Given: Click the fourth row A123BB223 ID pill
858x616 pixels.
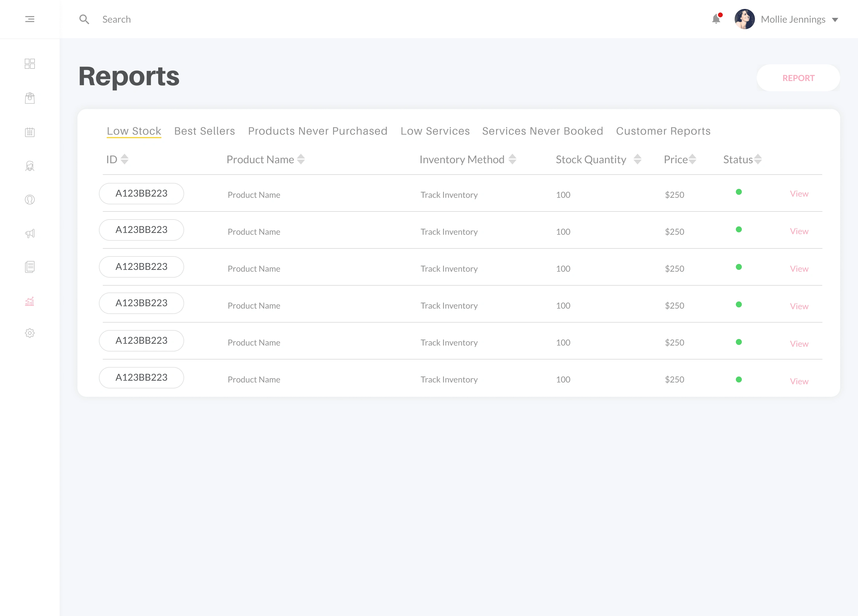Looking at the screenshot, I should 142,303.
